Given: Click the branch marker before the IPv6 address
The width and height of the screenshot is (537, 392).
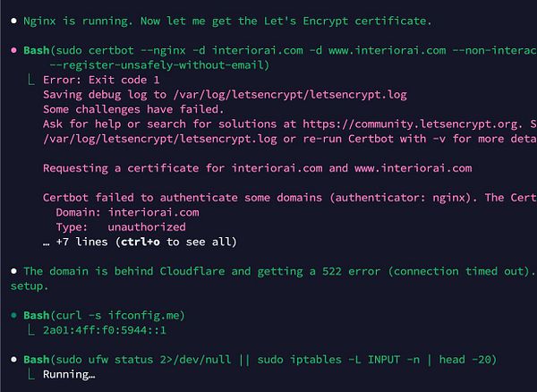Looking at the screenshot, I should [31, 330].
